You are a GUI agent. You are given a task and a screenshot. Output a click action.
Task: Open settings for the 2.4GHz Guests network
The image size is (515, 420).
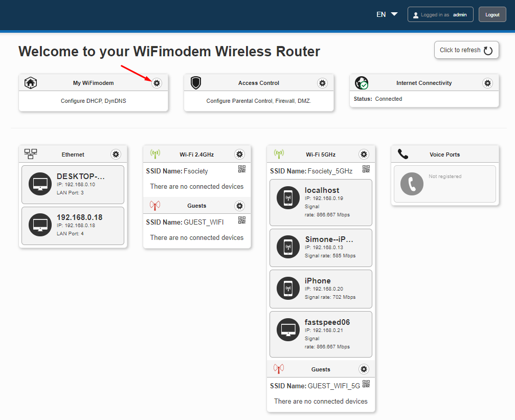click(x=239, y=206)
